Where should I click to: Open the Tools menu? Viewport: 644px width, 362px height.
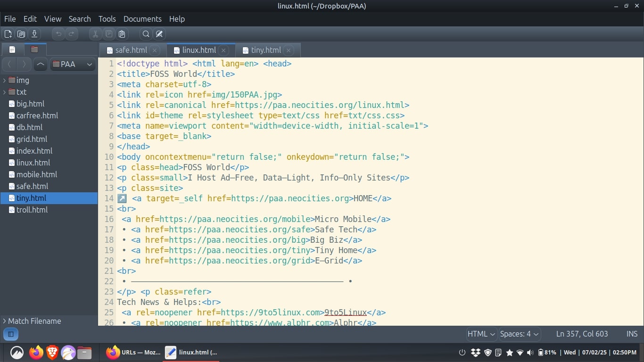107,19
